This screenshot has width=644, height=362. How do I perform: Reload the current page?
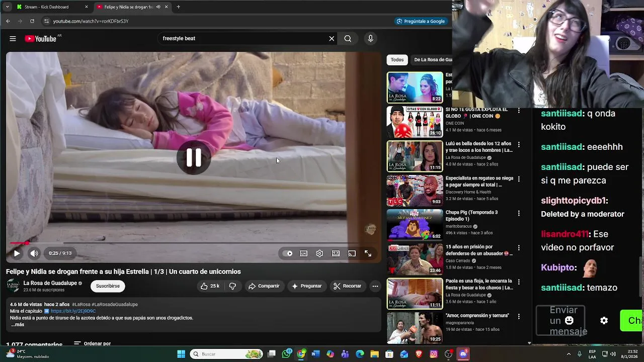[32, 21]
